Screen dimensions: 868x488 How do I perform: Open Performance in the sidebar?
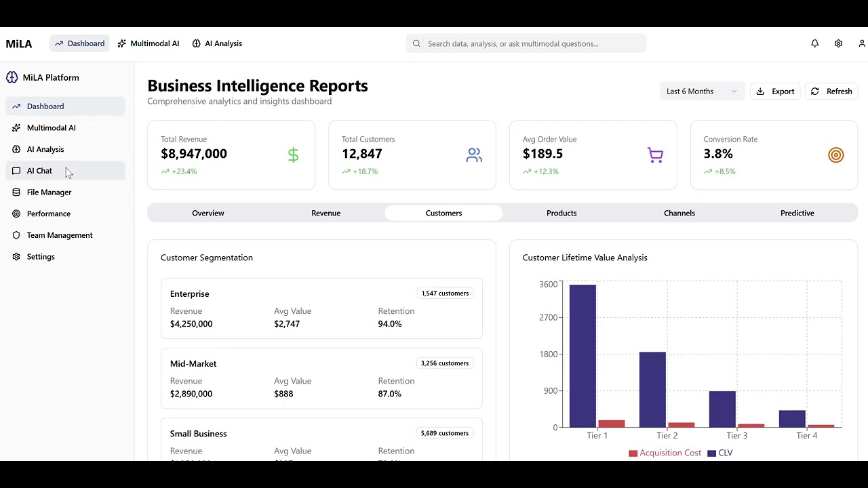65,213
